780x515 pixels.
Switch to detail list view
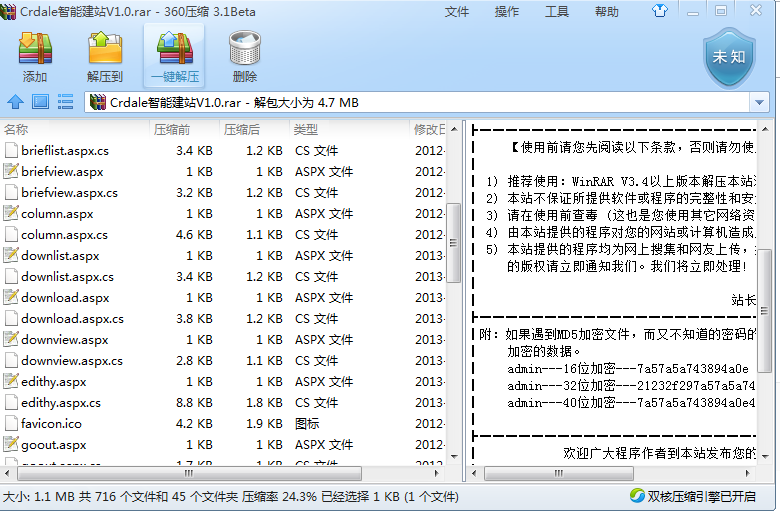[65, 102]
